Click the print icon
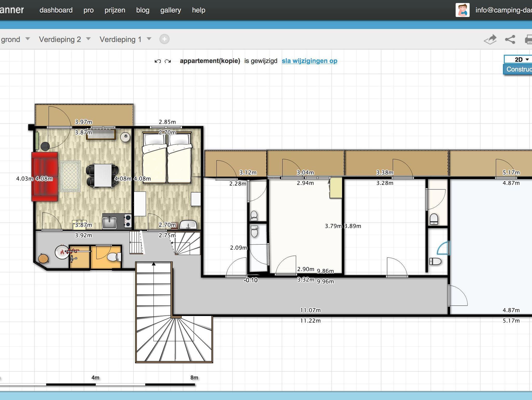The image size is (532, 400). [528, 40]
